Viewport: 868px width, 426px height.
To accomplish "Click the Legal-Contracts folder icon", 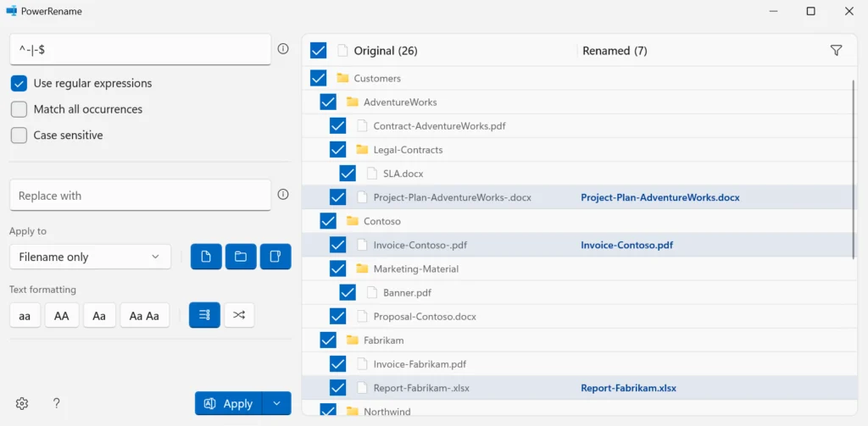I will point(362,149).
